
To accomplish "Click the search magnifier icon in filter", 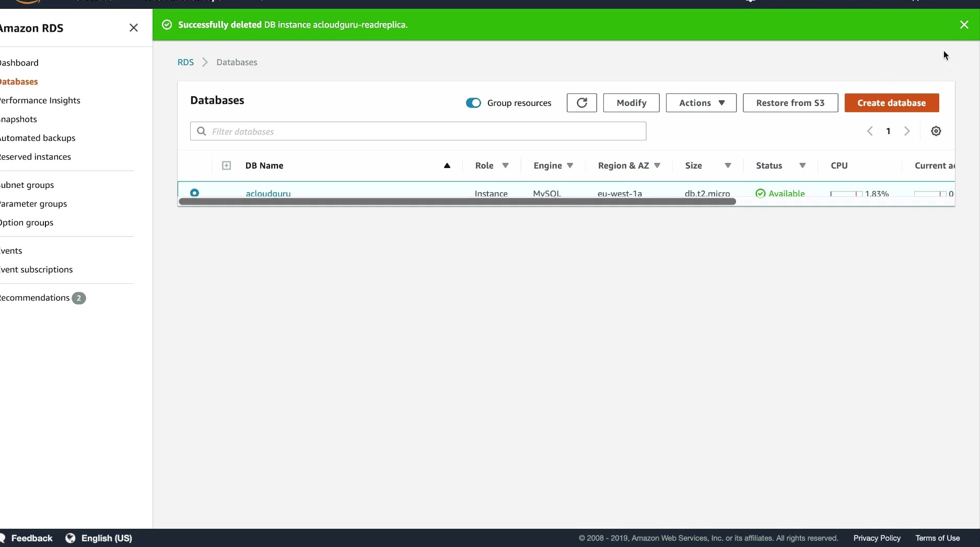I will tap(202, 131).
